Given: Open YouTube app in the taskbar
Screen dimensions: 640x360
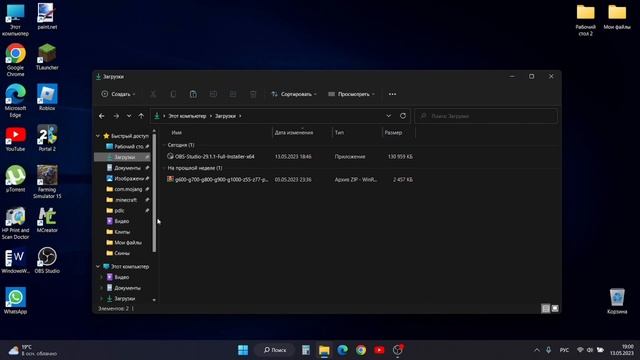Looking at the screenshot, I should (x=379, y=350).
